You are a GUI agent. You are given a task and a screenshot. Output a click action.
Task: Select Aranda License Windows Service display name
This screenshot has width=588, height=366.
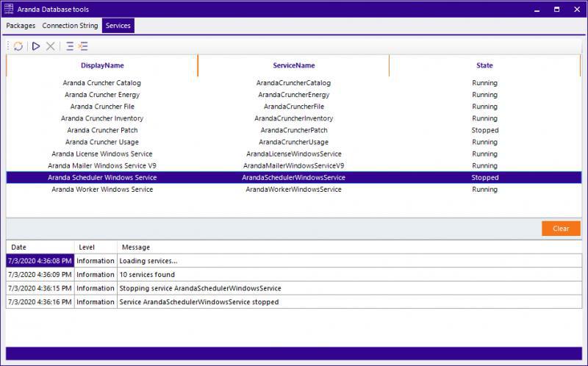pyautogui.click(x=102, y=154)
